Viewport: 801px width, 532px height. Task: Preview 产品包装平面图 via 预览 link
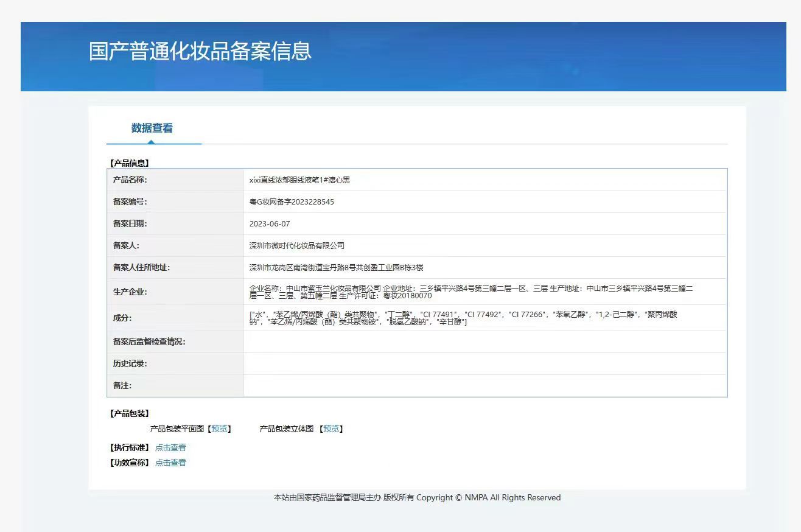click(x=219, y=429)
